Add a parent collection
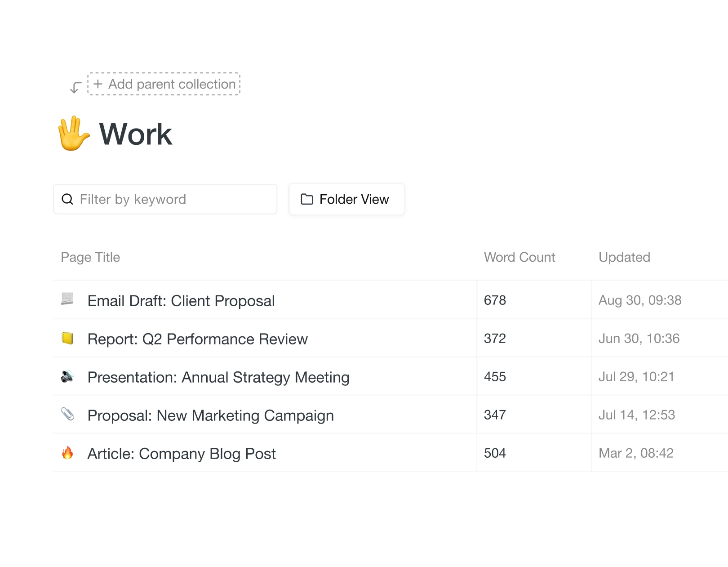Image resolution: width=728 pixels, height=567 pixels. pyautogui.click(x=164, y=84)
